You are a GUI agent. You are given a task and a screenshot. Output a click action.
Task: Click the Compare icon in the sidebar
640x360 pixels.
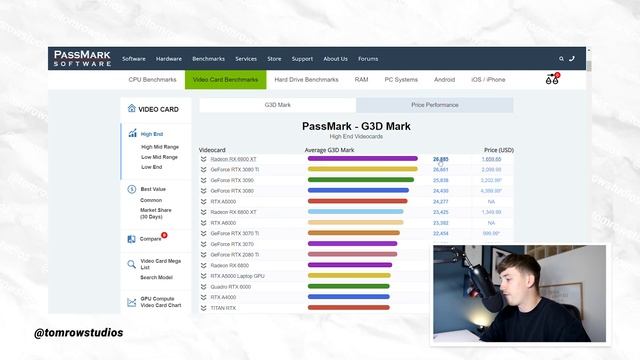coord(131,239)
